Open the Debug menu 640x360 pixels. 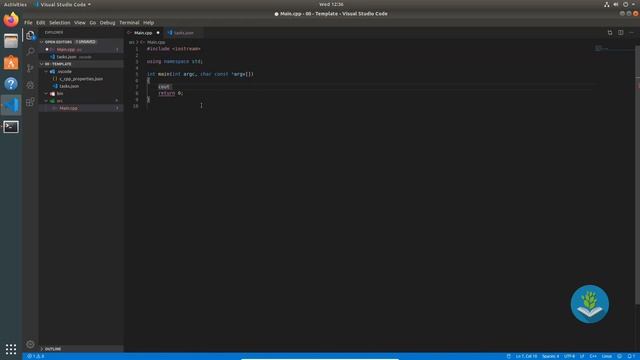(x=107, y=23)
